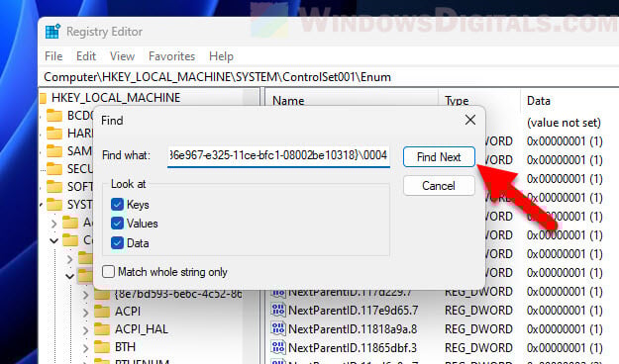This screenshot has height=364, width=619.
Task: Click the SAM folder icon in tree
Action: 54,151
